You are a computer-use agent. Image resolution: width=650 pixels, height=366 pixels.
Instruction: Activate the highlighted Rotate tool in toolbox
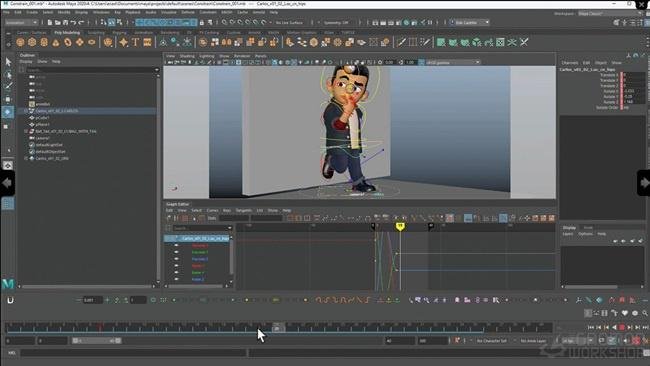pos(8,112)
